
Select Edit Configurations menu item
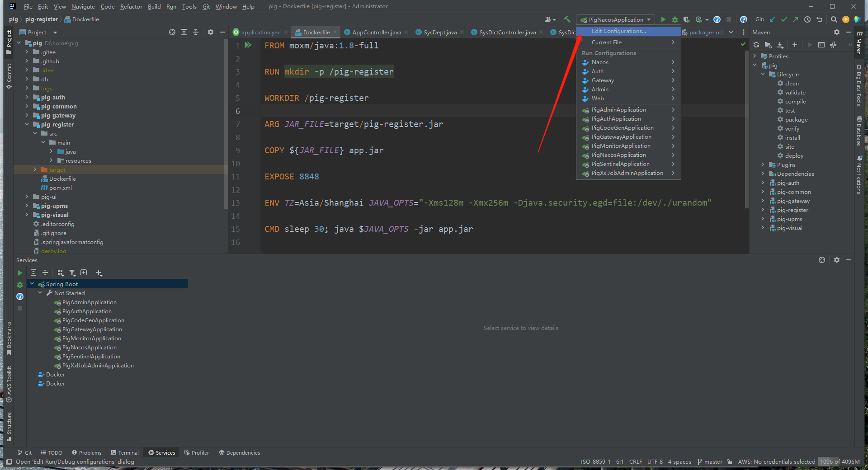point(628,31)
